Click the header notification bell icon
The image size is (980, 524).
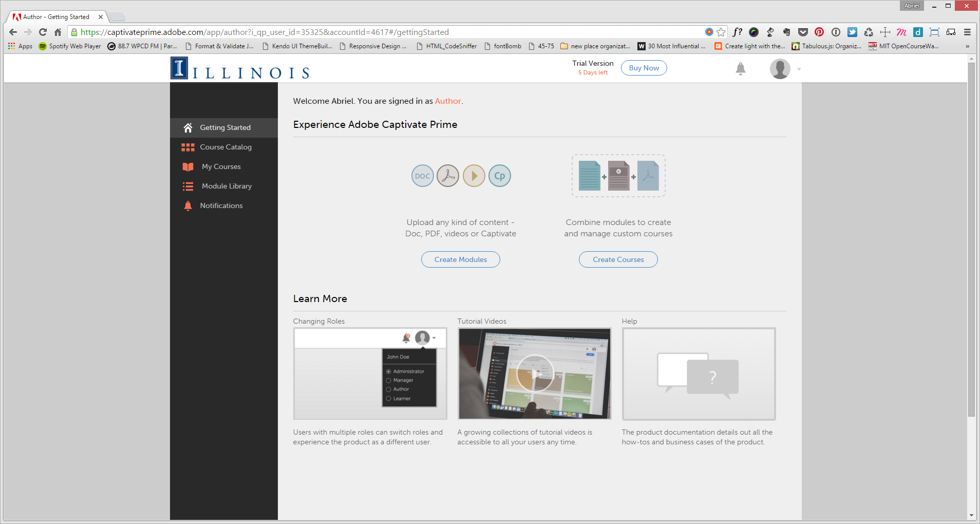[740, 69]
